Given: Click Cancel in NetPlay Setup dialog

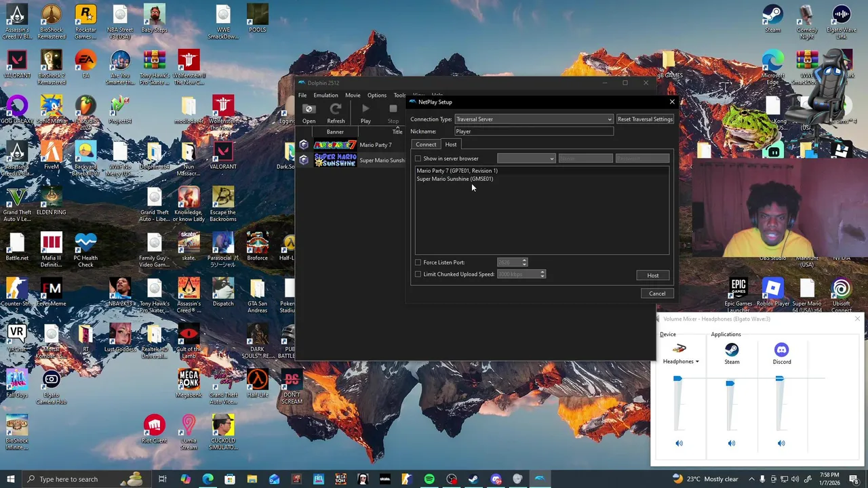Looking at the screenshot, I should [x=657, y=293].
